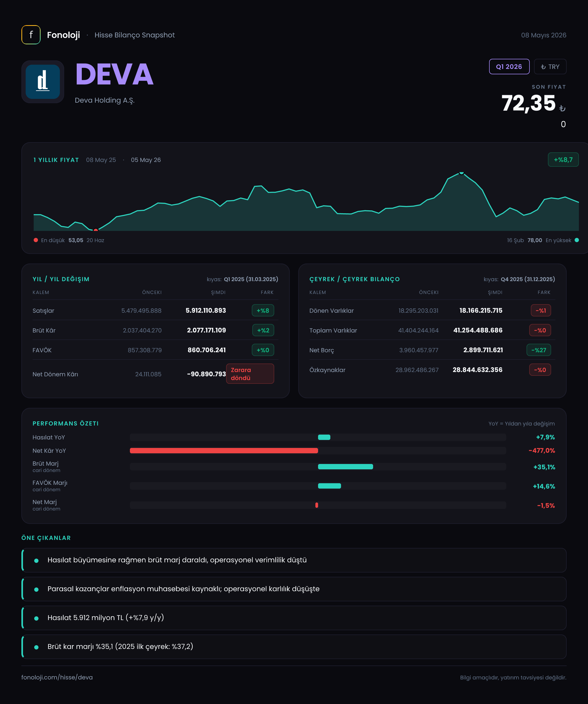Select the Q1 2026 period badge

tap(509, 67)
